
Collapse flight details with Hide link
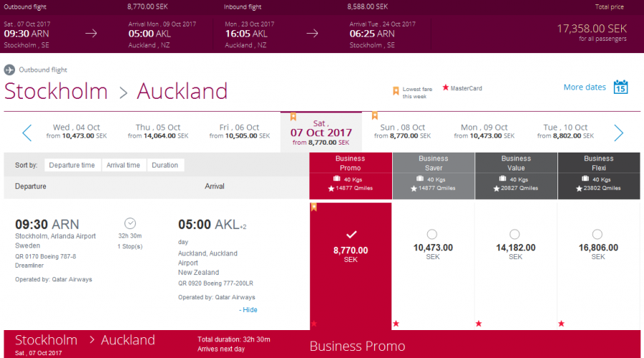248,310
